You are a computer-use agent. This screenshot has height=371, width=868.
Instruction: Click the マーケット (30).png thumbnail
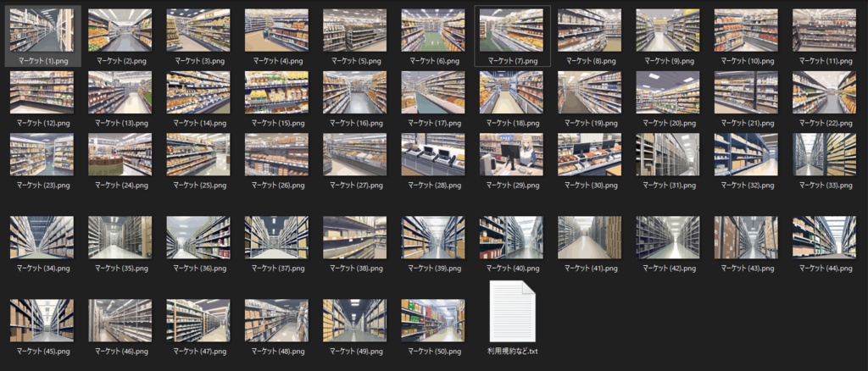pos(590,154)
